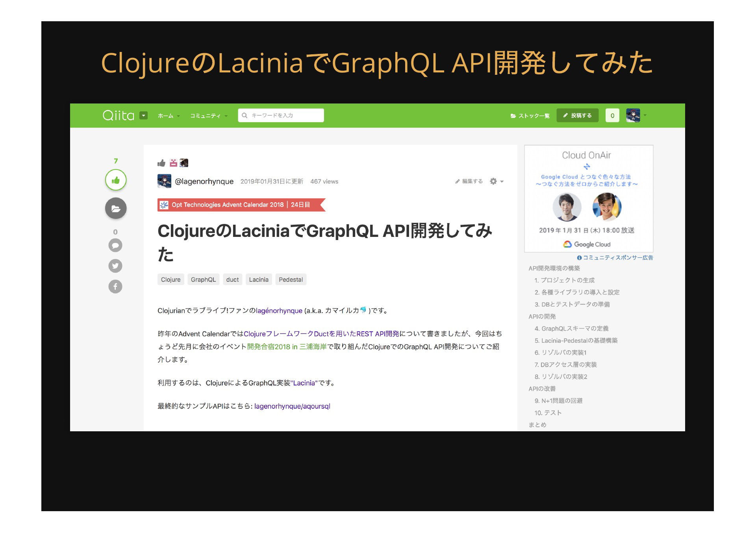Open the ホーム menu
This screenshot has height=534, width=756.
169,116
